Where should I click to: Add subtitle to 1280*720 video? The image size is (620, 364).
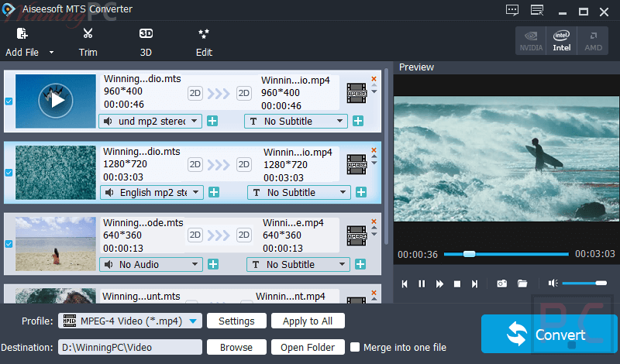point(361,193)
